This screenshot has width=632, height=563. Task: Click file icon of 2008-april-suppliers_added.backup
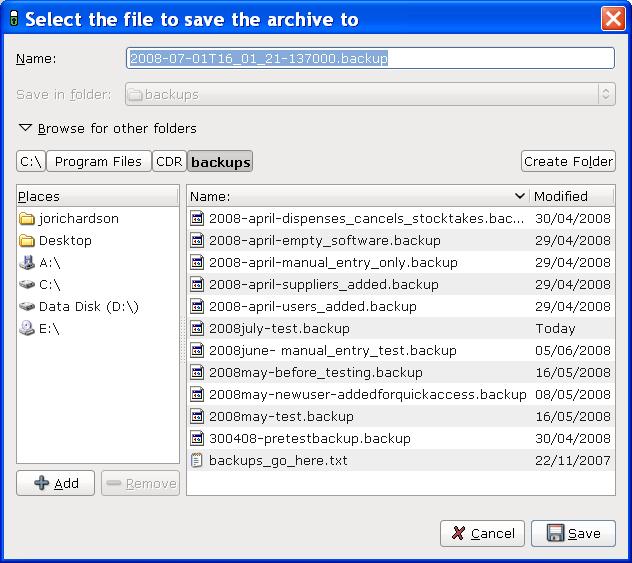[x=197, y=285]
